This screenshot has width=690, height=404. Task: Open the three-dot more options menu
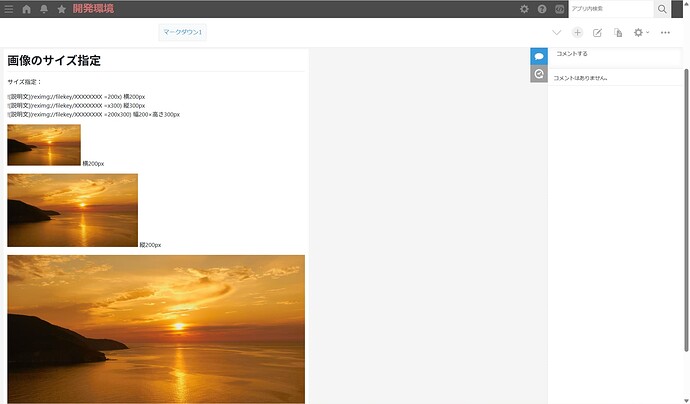pyautogui.click(x=665, y=33)
